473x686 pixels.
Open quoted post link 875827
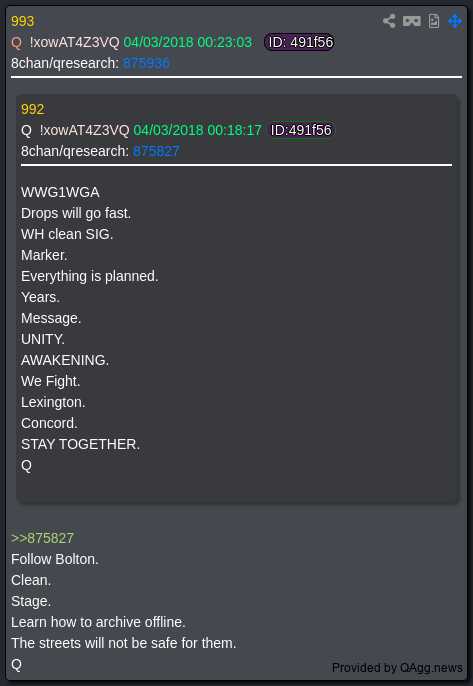coord(156,151)
